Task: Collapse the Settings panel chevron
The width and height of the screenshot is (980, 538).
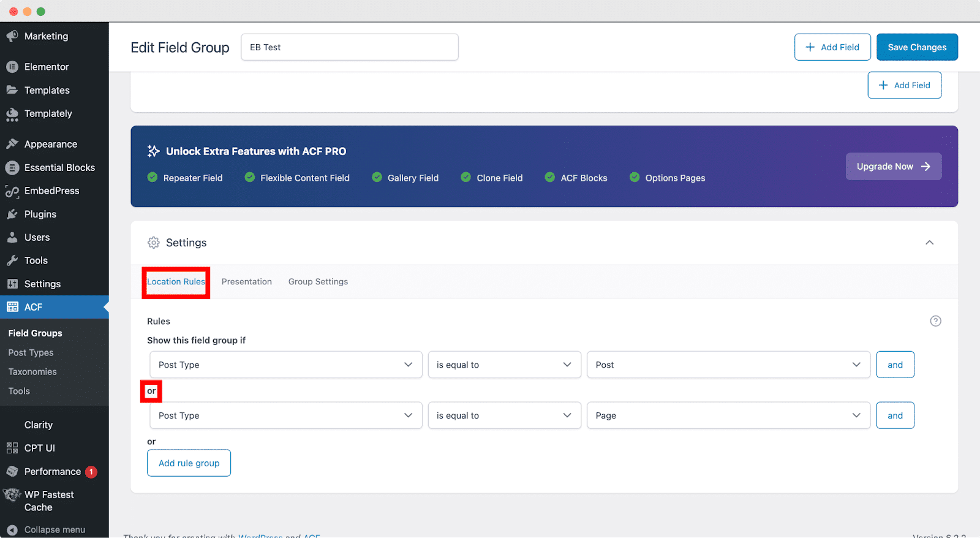Action: coord(929,243)
